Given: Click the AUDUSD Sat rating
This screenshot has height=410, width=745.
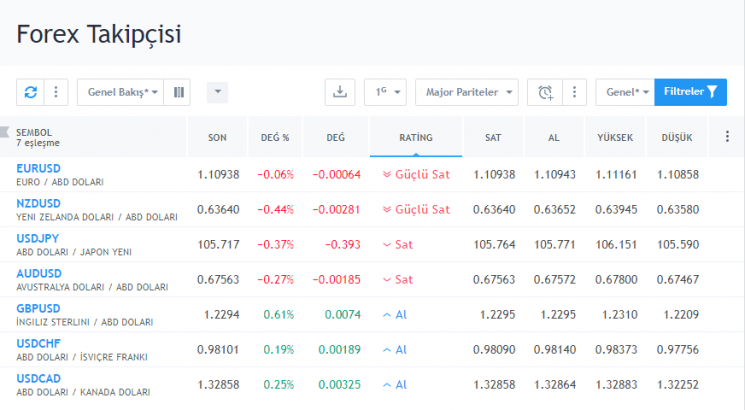Looking at the screenshot, I should [x=398, y=280].
